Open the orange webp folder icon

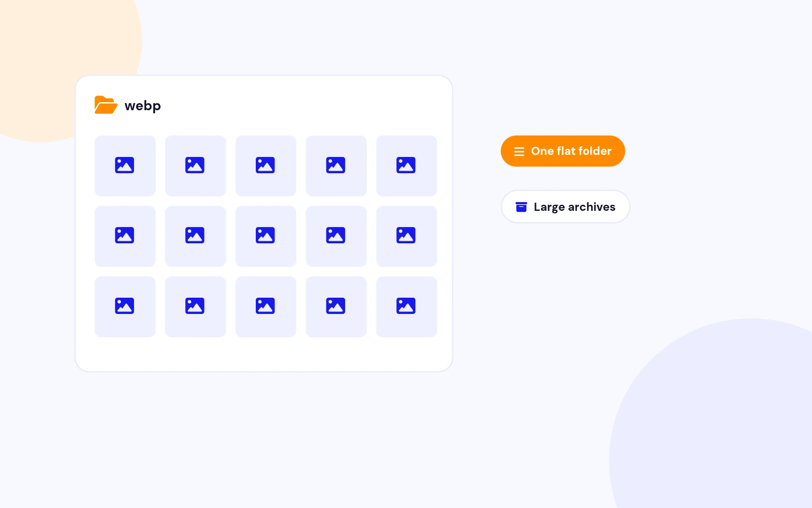106,105
